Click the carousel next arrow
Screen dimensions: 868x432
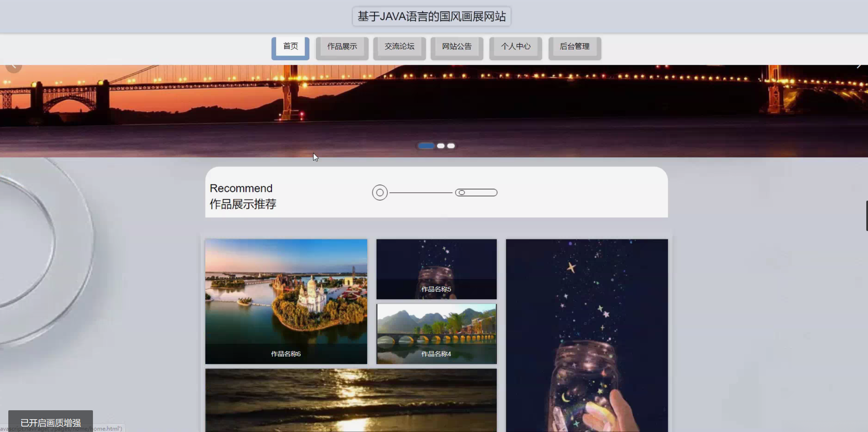click(x=859, y=66)
